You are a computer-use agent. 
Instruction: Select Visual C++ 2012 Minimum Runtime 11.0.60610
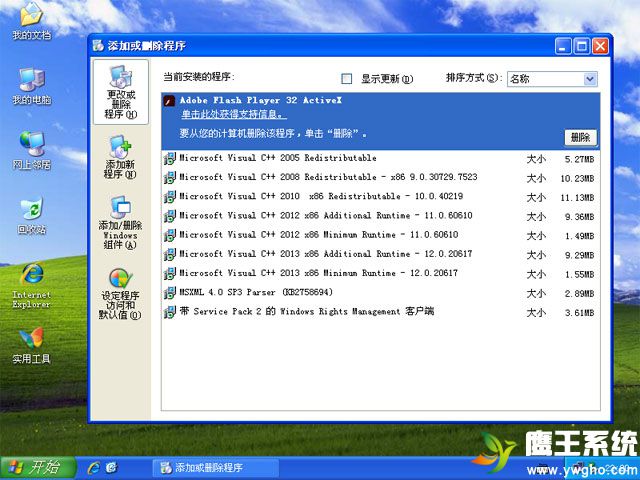380,235
